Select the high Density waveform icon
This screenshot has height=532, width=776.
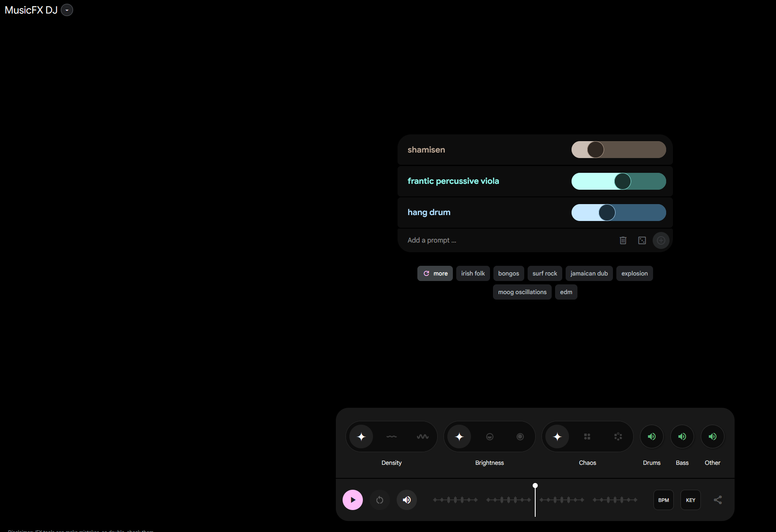(422, 437)
